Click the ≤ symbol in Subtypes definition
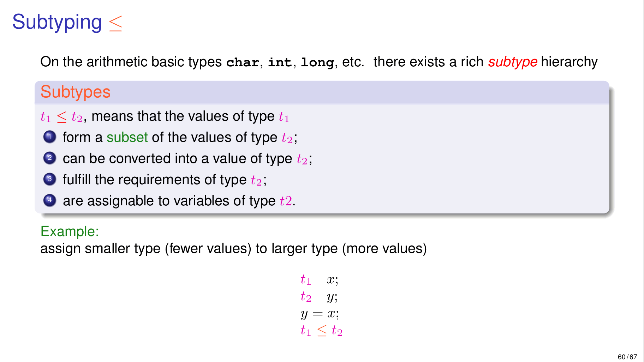 (62, 117)
